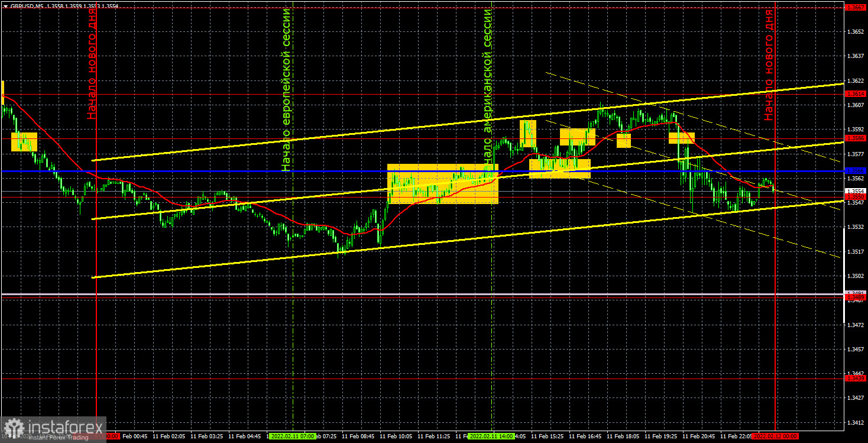Viewport: 868px width, 443px height.
Task: Select the 1.3502 price axis label
Action: [x=856, y=276]
